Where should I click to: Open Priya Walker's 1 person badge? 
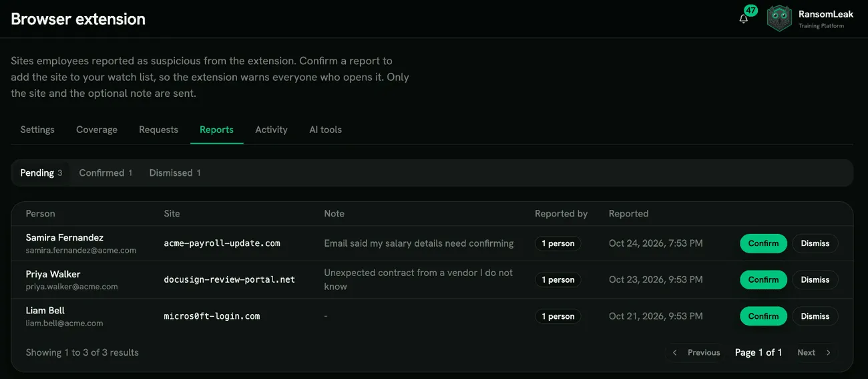click(x=558, y=279)
